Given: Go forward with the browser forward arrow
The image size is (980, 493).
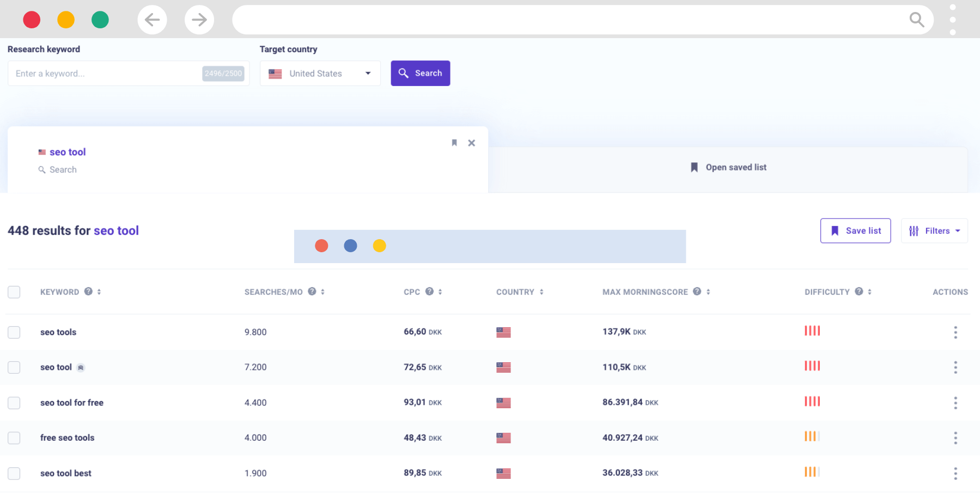Looking at the screenshot, I should [x=199, y=20].
